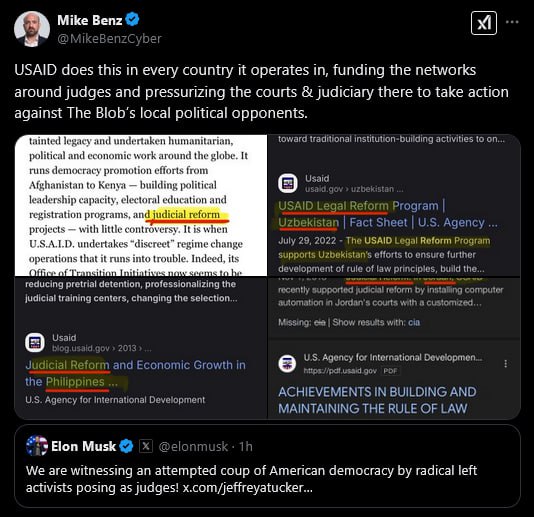Open Elon Musk's avatar in quoted tweet
534x517 pixels.
pyautogui.click(x=37, y=445)
